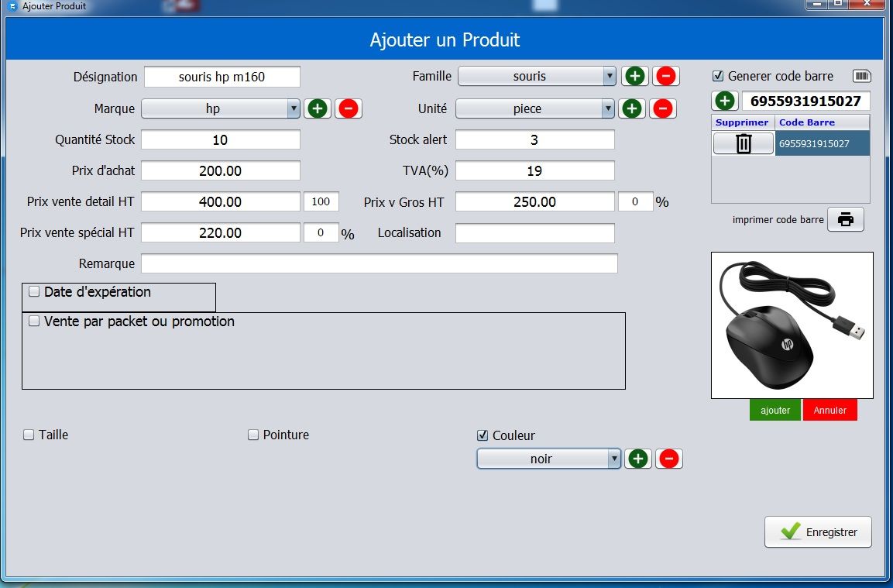Click the Stock alert field
Screen dimensions: 893x588
(x=534, y=139)
